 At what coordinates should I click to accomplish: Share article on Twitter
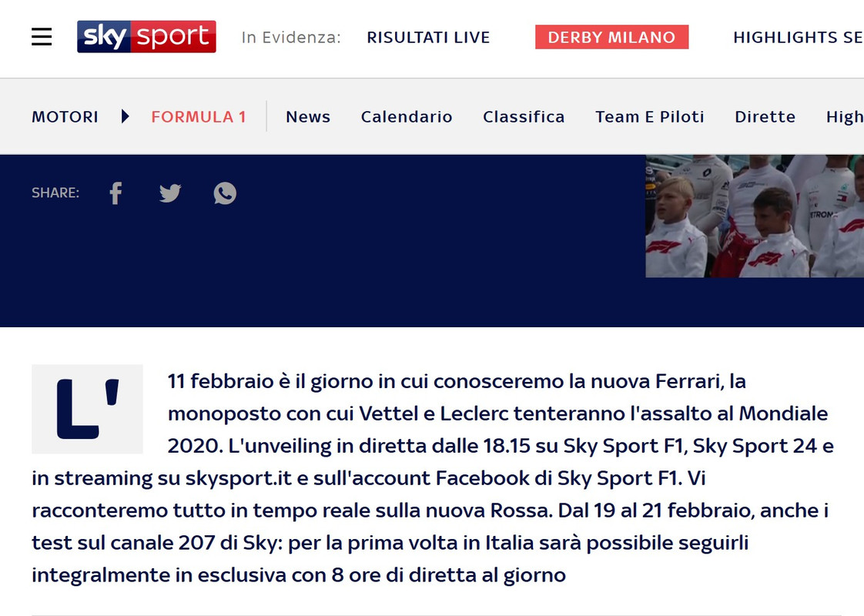[x=170, y=193]
